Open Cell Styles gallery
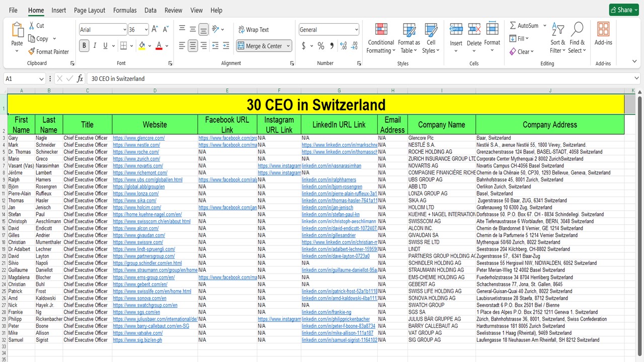Image resolution: width=644 pixels, height=362 pixels. (x=431, y=38)
